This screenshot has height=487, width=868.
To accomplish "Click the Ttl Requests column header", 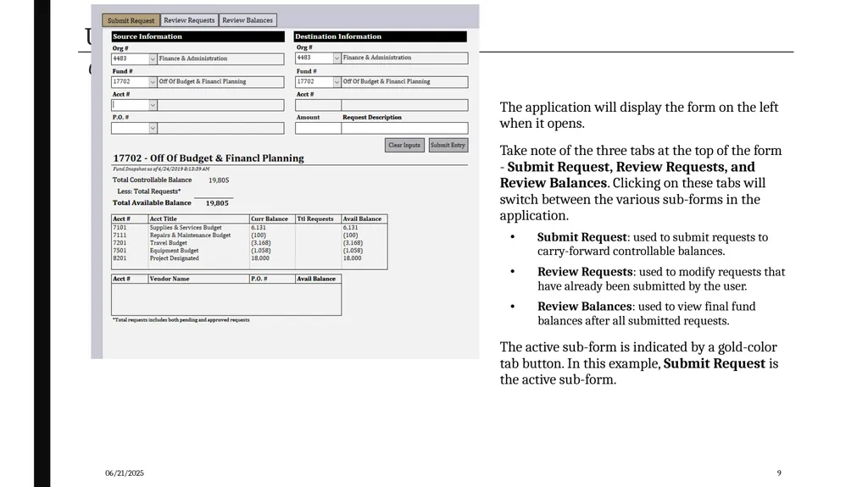I will coord(319,219).
